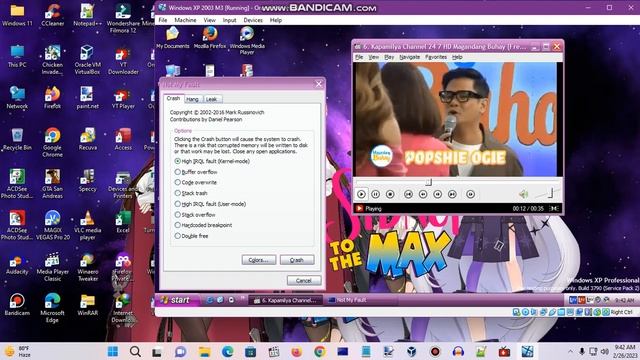Click Speccy desktop icon
Screen dimensions: 640x360
pos(87,181)
